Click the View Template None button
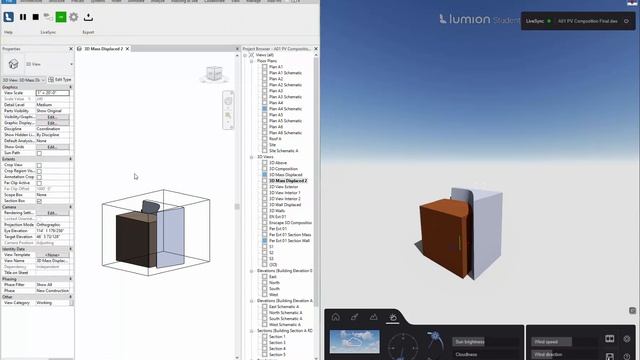 [52, 255]
